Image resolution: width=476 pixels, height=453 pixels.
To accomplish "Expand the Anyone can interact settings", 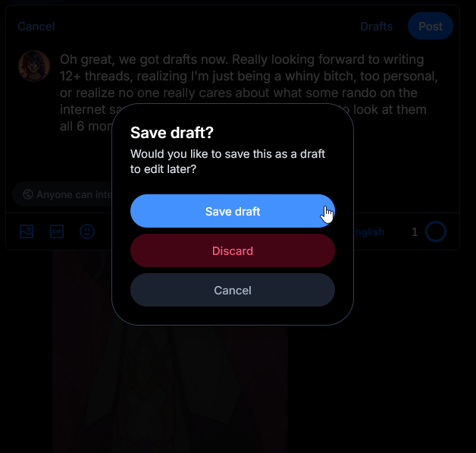I will [62, 194].
